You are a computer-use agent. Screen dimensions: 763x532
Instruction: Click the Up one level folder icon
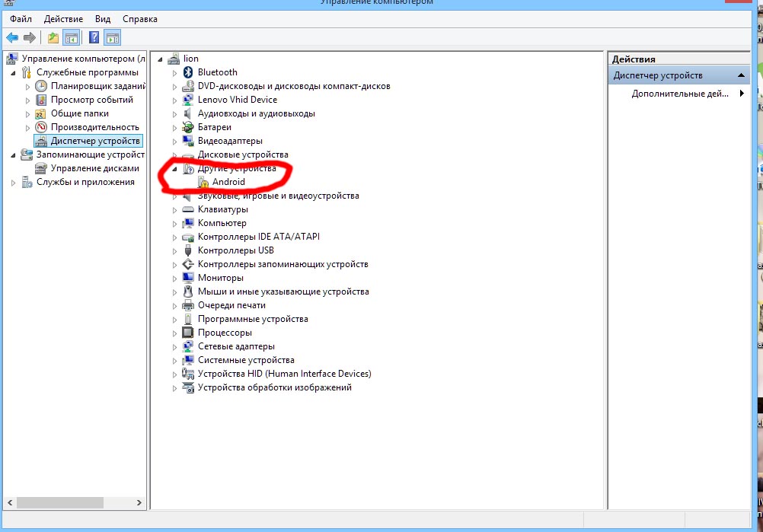click(53, 37)
